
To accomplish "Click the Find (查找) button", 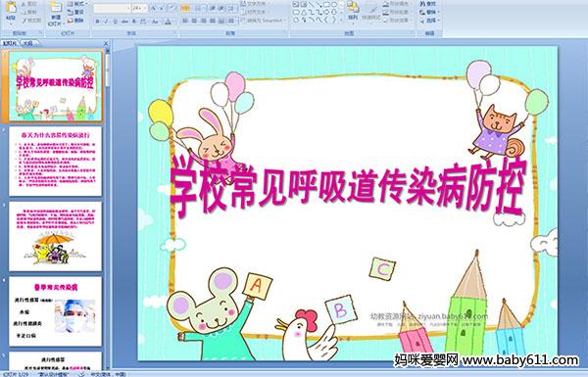I will coord(428,4).
